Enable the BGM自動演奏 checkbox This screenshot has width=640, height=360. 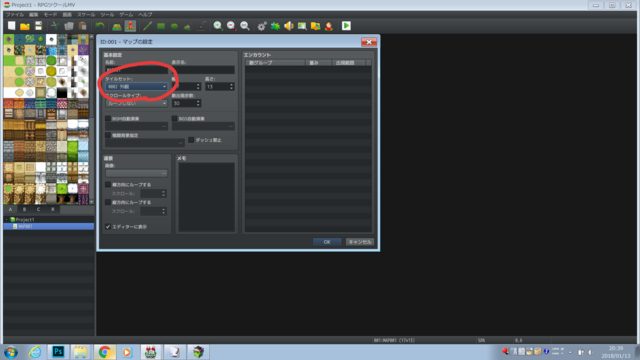pos(108,118)
